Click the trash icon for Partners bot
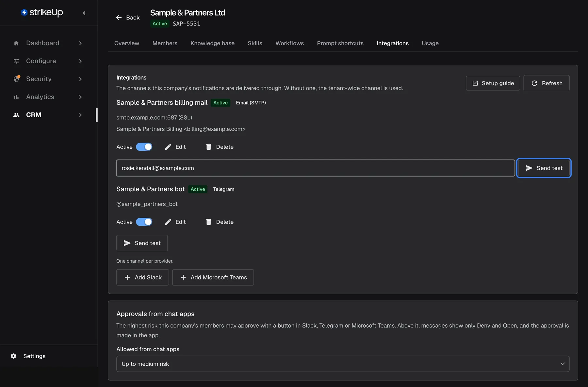Image resolution: width=588 pixels, height=387 pixels. point(208,222)
